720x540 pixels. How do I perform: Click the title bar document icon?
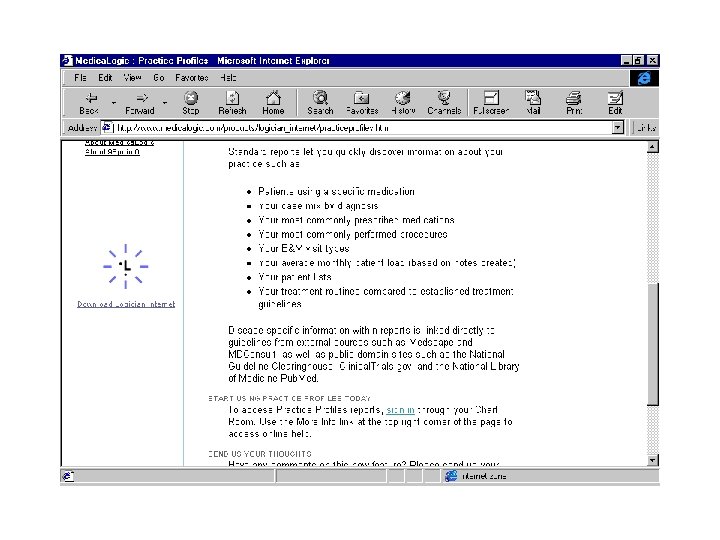68,61
